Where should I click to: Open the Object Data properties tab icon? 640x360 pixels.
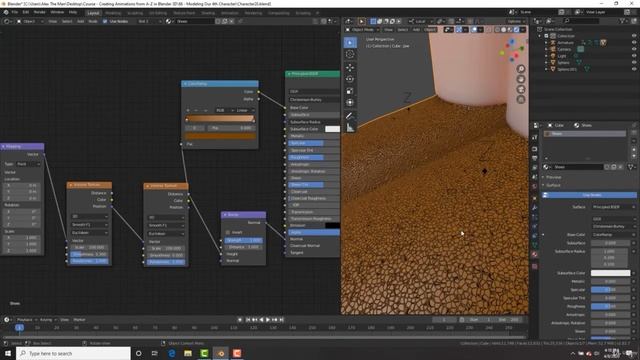(x=535, y=245)
